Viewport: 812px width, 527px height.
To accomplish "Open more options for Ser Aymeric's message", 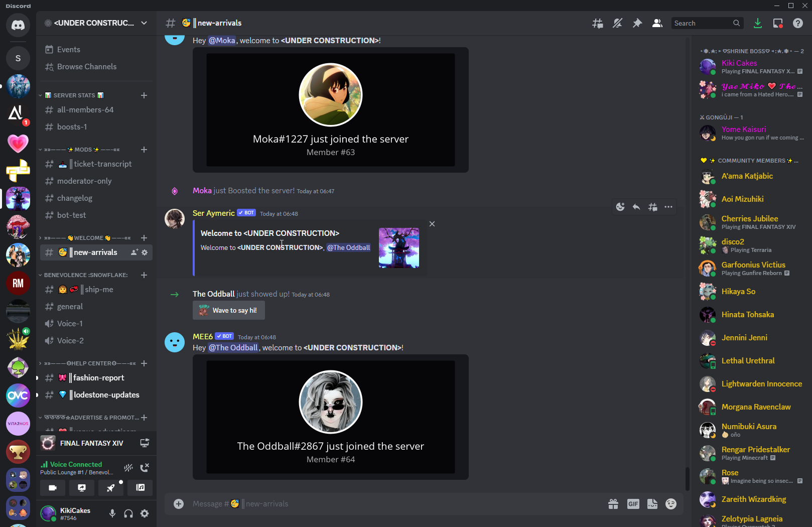I will tap(668, 207).
